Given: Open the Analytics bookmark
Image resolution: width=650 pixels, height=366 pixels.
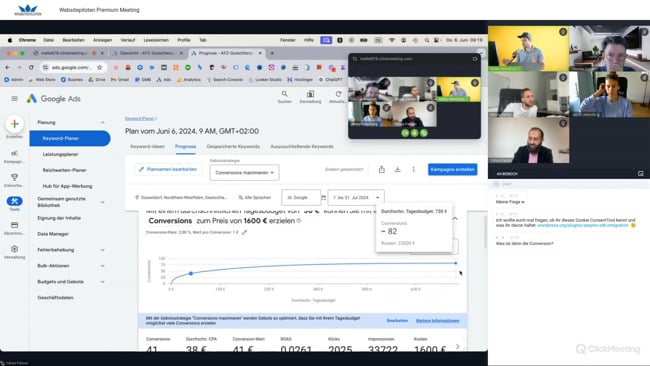Looking at the screenshot, I should coord(189,80).
